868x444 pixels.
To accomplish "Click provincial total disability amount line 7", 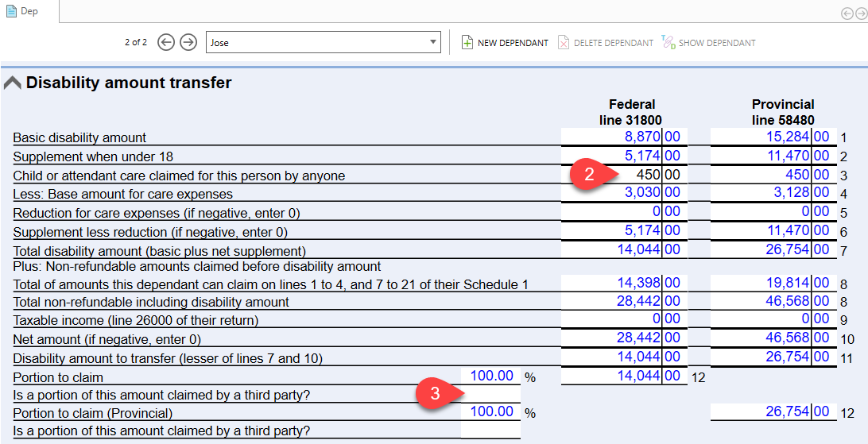I will [x=773, y=249].
